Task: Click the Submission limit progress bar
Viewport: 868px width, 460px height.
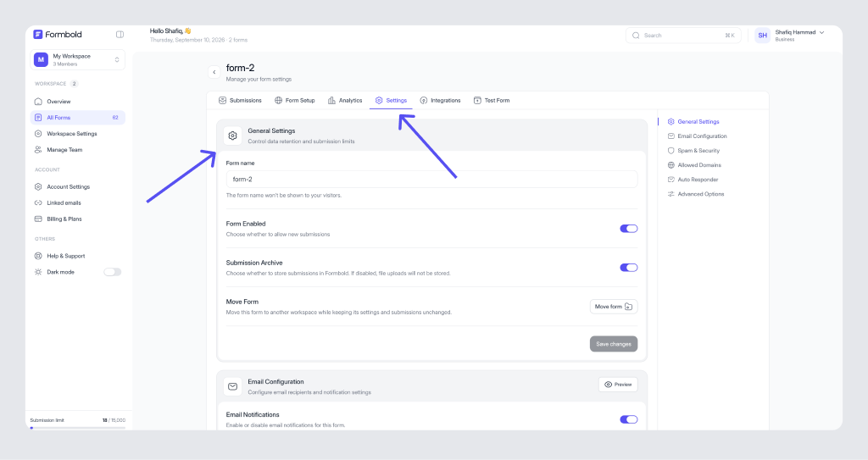Action: 77,427
